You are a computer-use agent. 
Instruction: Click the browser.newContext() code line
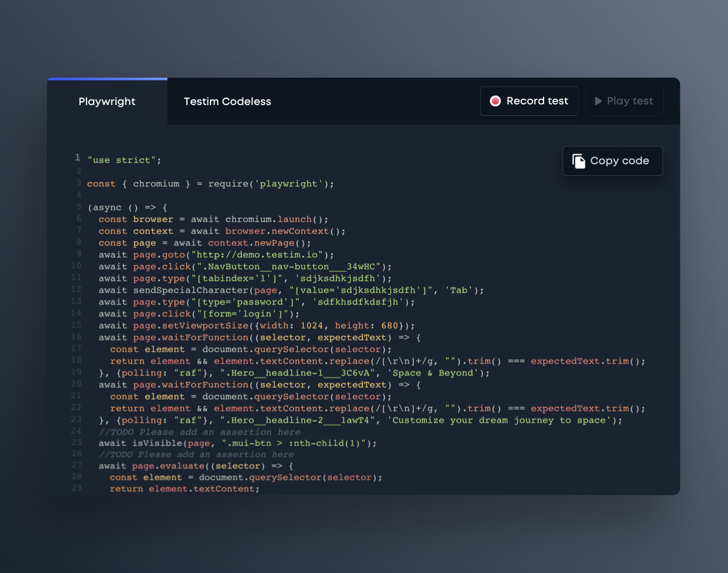(222, 231)
